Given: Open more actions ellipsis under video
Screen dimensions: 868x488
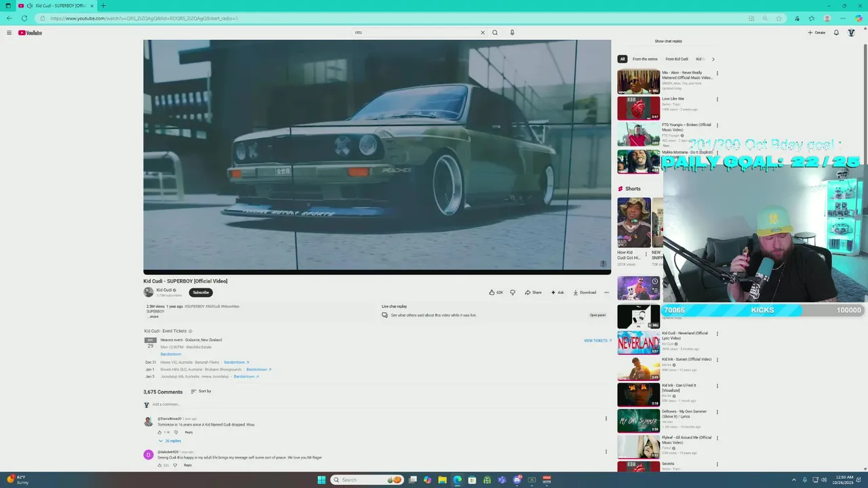Looking at the screenshot, I should (x=606, y=292).
